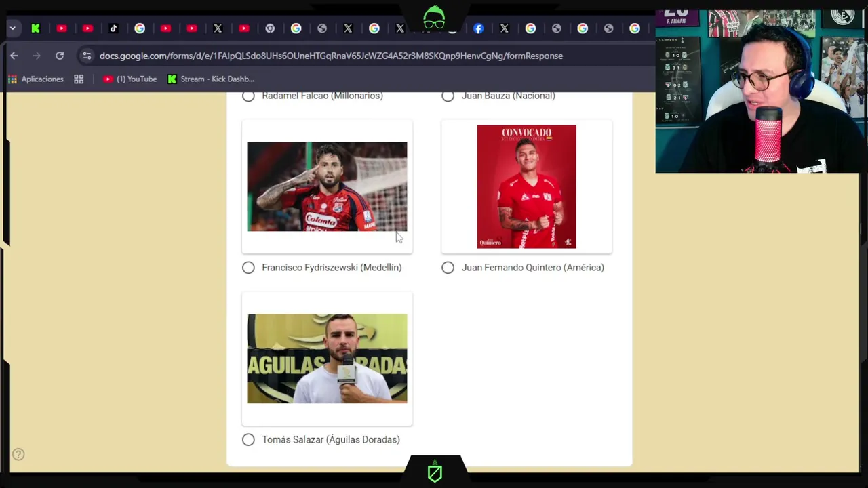Open site information icon in address bar
868x488 pixels.
(86, 56)
